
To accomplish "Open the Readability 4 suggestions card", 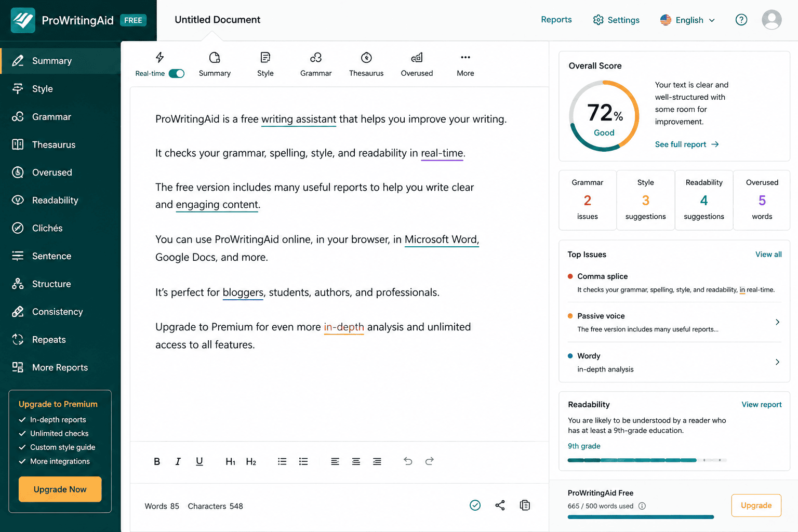I will pyautogui.click(x=704, y=200).
